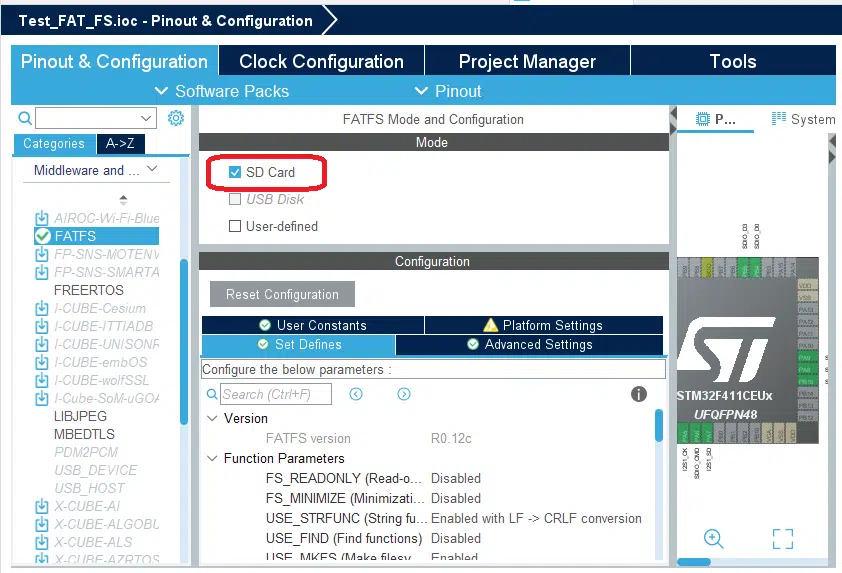
Task: Select FREERTOS in middleware list
Action: (89, 290)
